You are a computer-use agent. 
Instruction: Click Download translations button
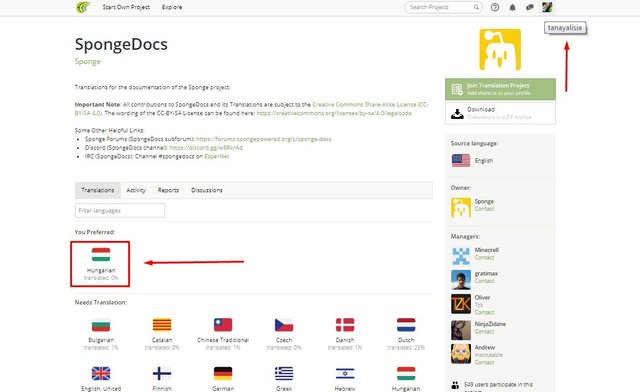click(x=500, y=113)
